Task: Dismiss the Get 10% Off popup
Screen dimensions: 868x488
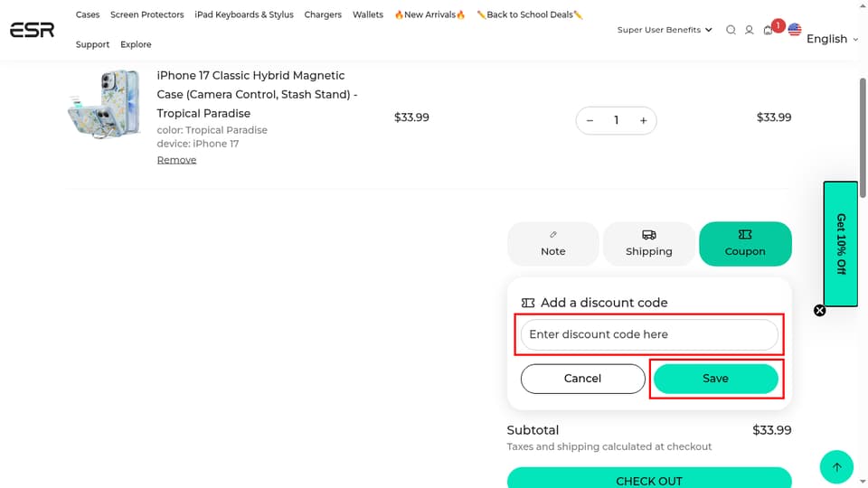Action: (820, 310)
